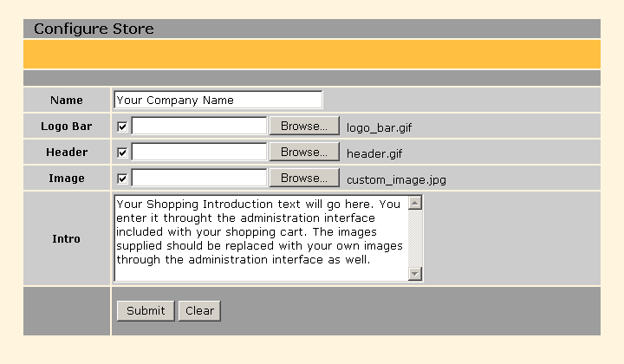Click the Name text field
The image size is (624, 364).
click(218, 101)
